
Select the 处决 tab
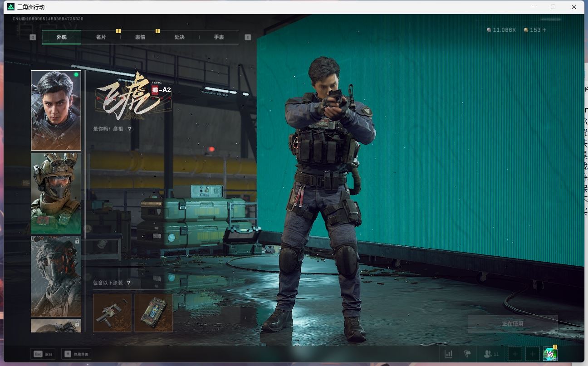click(x=180, y=37)
